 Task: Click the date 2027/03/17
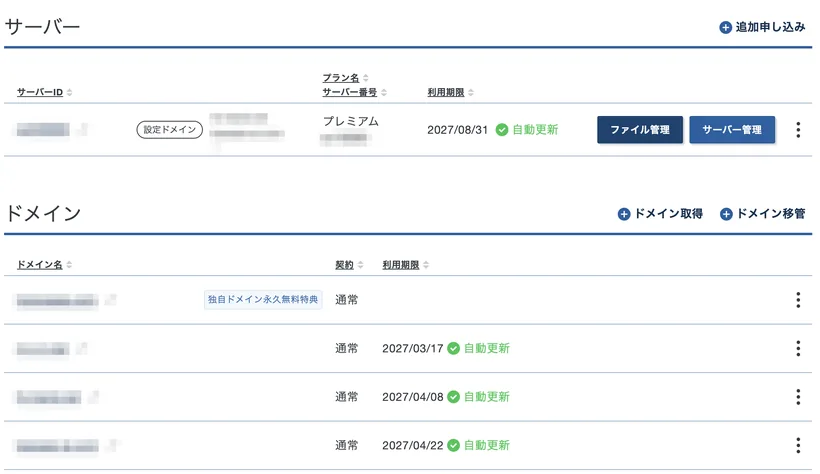(413, 348)
